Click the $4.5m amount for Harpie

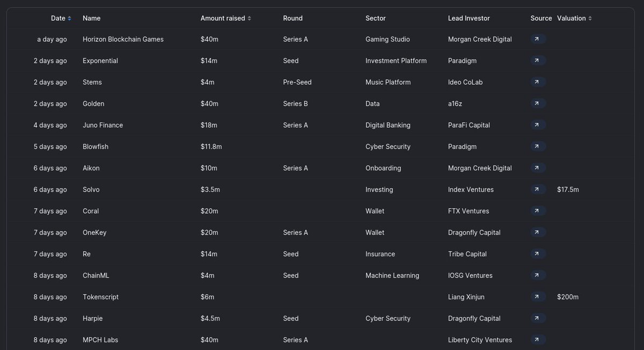[x=210, y=318]
